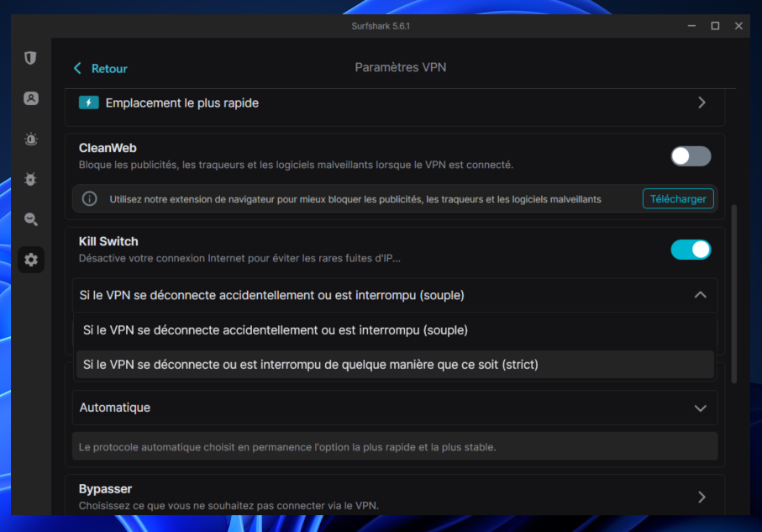Choose the strict Kill Switch option
762x532 pixels.
coord(395,364)
